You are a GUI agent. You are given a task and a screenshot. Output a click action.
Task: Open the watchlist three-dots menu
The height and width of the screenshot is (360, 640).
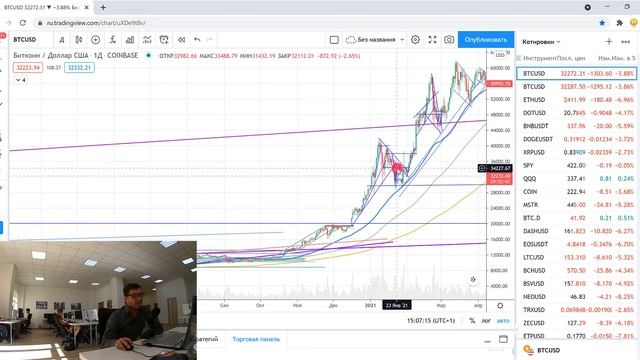625,42
